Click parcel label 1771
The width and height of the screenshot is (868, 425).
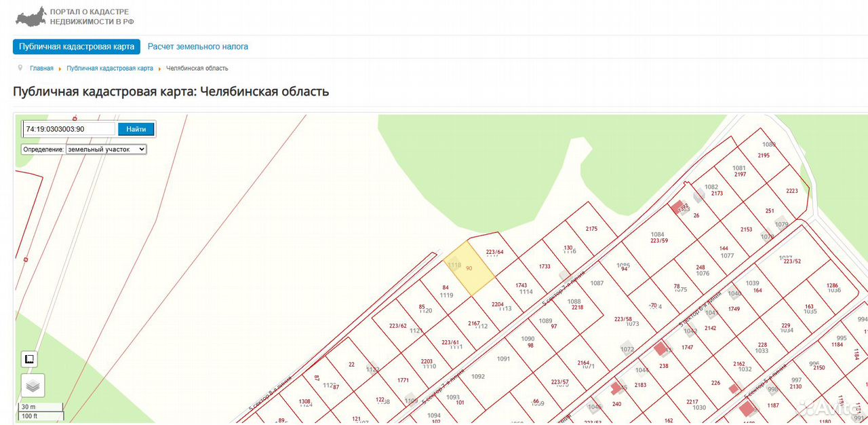click(x=403, y=380)
